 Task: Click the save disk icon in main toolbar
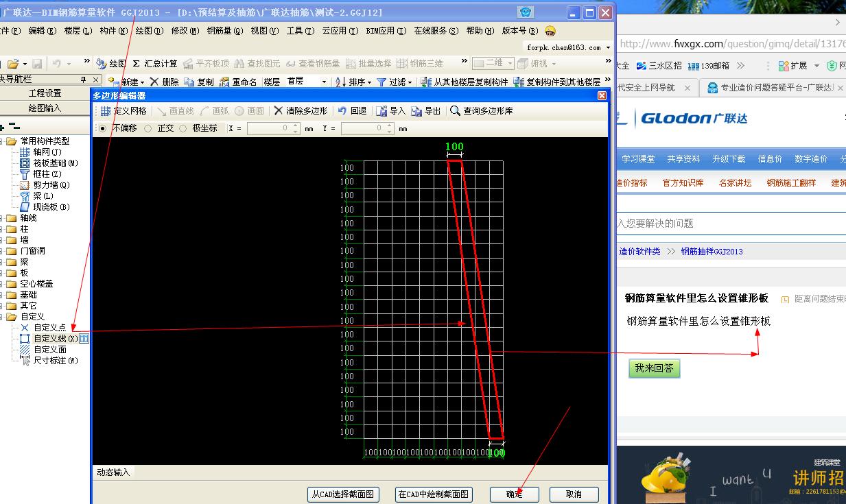tap(37, 63)
